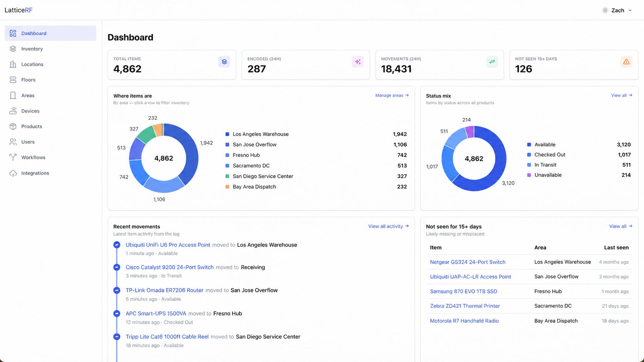644x362 pixels.
Task: Click the Not Seen warning triangle icon
Action: click(x=626, y=62)
